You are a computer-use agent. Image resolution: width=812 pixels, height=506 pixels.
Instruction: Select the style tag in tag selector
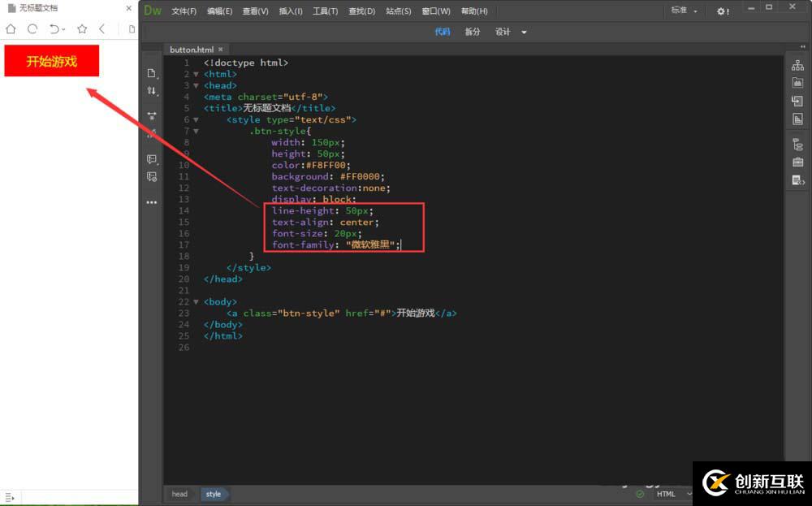point(214,494)
